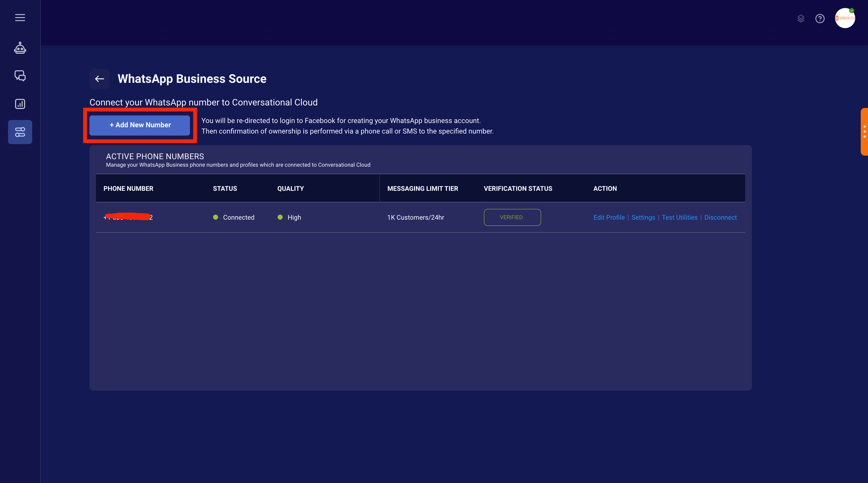Viewport: 868px width, 483px height.
Task: Click the Connected status cell
Action: pyautogui.click(x=234, y=217)
